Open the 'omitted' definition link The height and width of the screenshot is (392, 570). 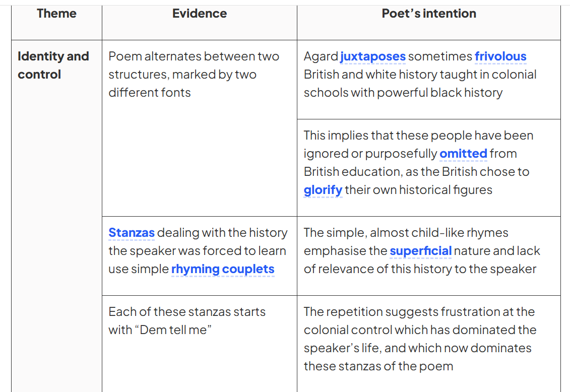pos(463,153)
